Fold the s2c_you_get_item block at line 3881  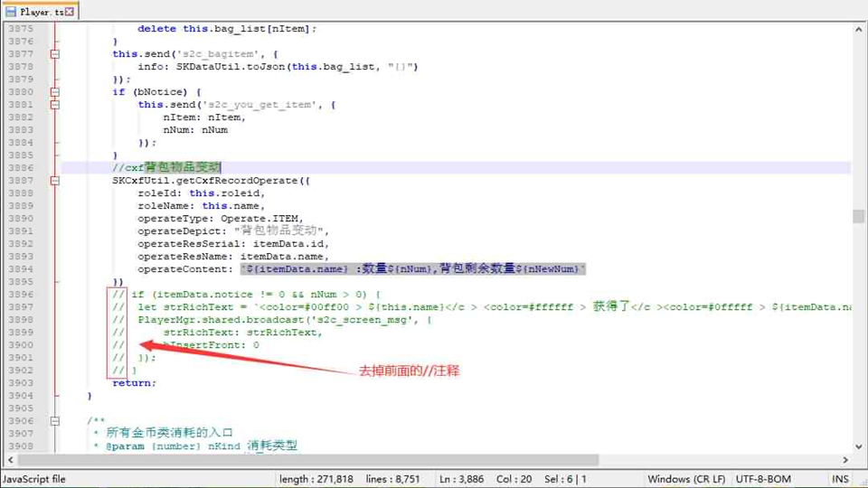(55, 105)
